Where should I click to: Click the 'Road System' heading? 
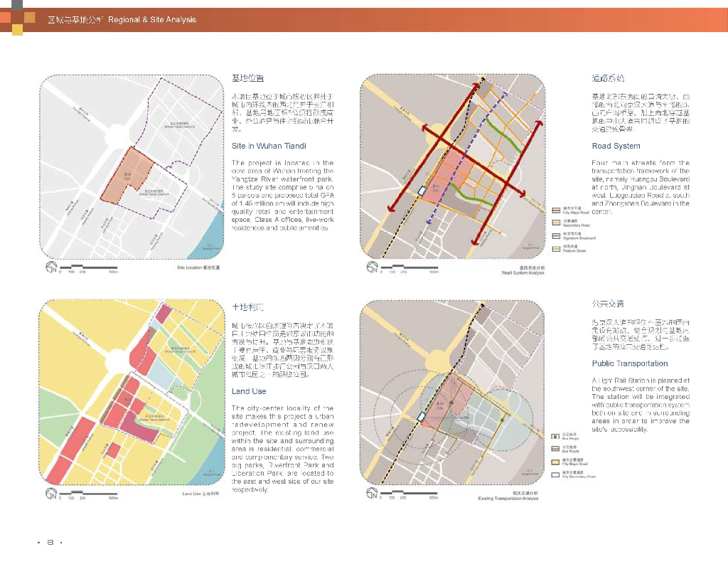click(x=616, y=146)
